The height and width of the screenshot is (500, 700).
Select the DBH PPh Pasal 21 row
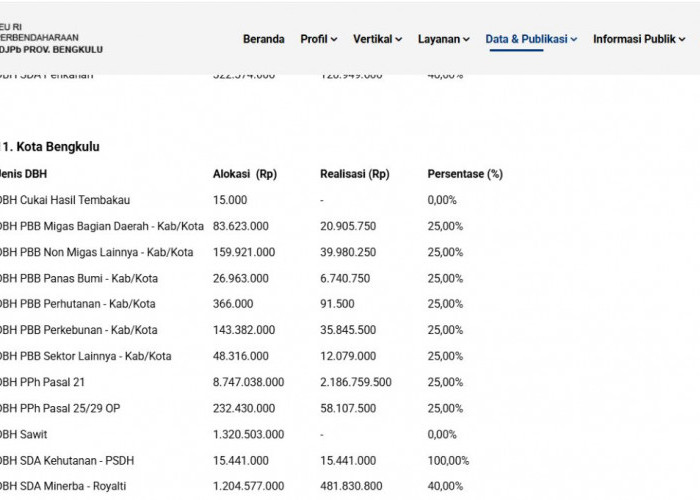point(252,382)
